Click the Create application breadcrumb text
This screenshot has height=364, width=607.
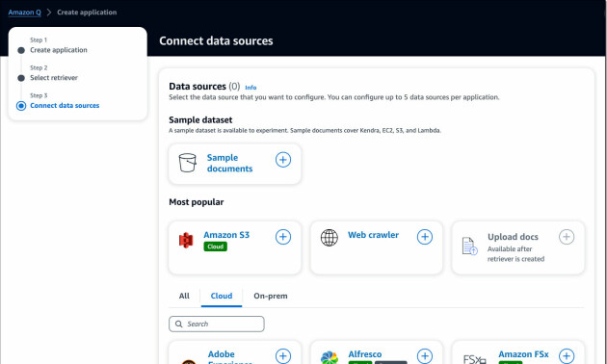[x=87, y=13]
